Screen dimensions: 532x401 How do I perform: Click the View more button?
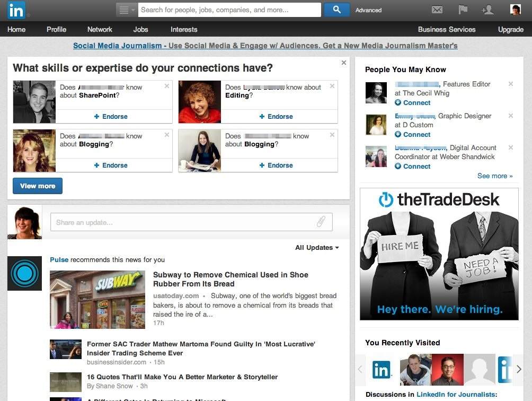tap(38, 186)
